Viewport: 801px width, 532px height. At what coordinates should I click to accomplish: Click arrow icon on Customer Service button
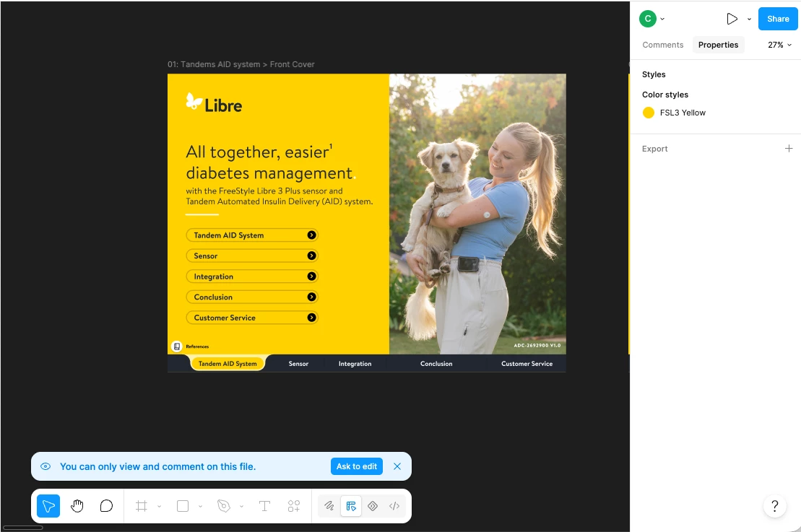(311, 318)
